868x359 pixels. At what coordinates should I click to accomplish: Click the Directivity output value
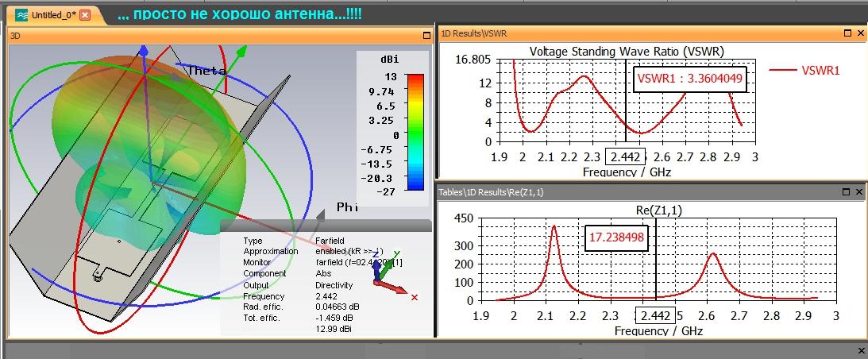click(x=334, y=285)
